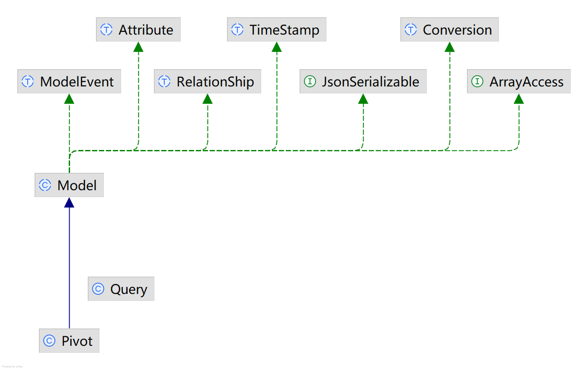This screenshot has width=588, height=370.
Task: Select the JsonSerializable label text
Action: coord(371,82)
